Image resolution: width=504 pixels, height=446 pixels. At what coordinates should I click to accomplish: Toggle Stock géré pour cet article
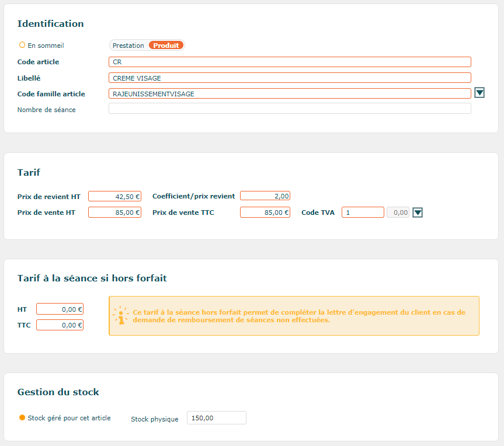[22, 417]
